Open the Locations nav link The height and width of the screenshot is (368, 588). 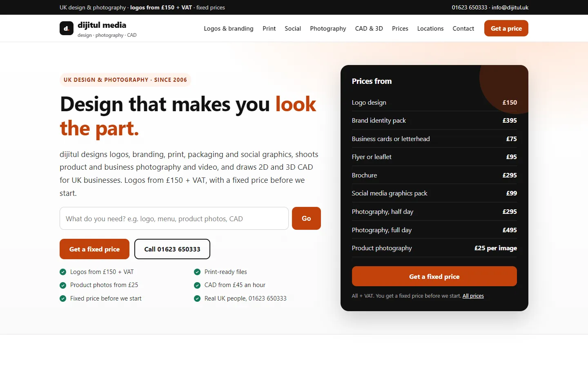coord(430,29)
